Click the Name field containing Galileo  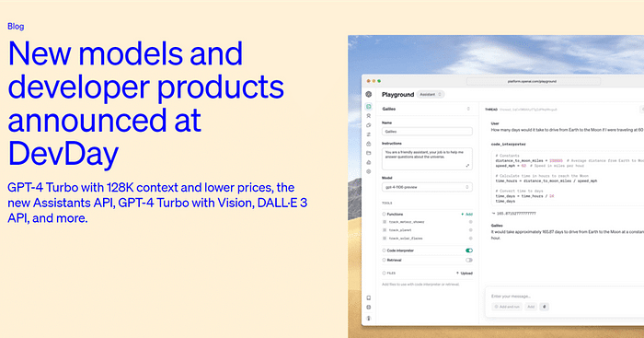[x=427, y=132]
